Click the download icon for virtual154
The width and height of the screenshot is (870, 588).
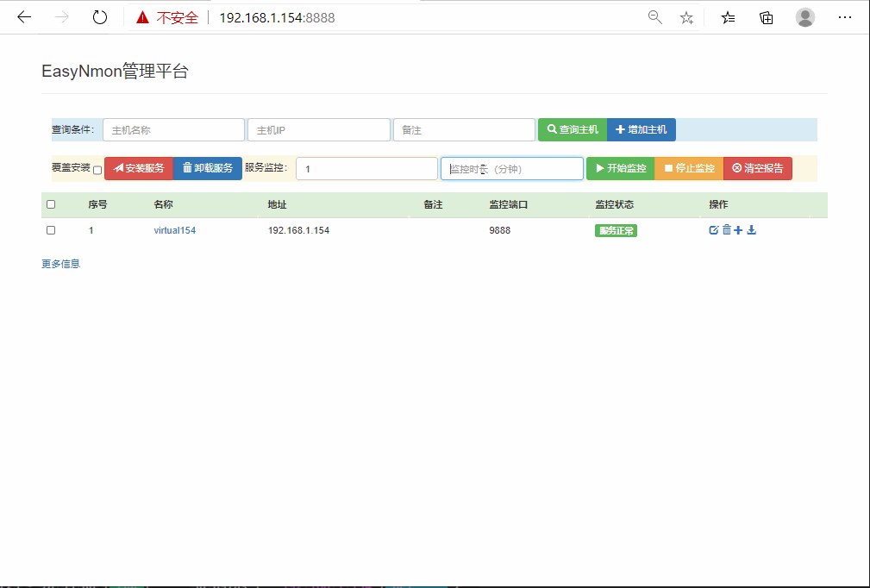[x=751, y=229]
